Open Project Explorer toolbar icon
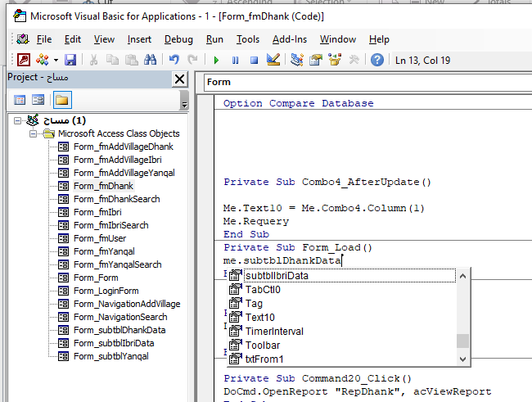Screen dimensions: 532x402 (x=297, y=60)
